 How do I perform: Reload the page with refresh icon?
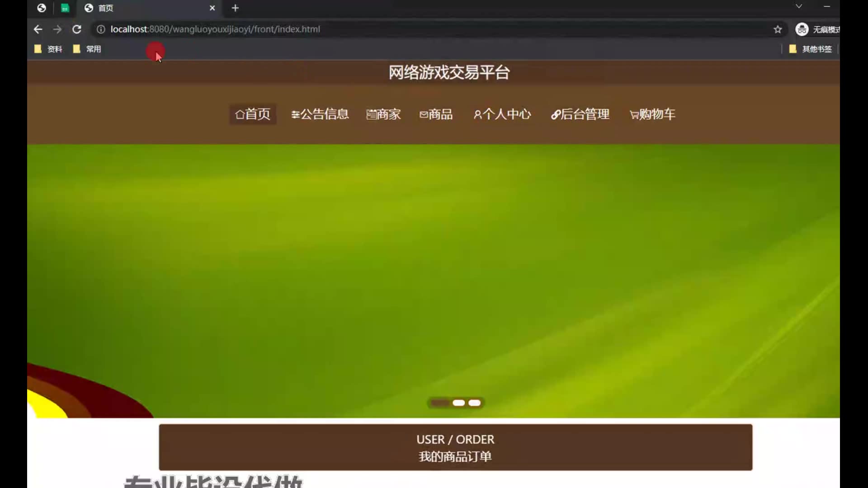[77, 29]
